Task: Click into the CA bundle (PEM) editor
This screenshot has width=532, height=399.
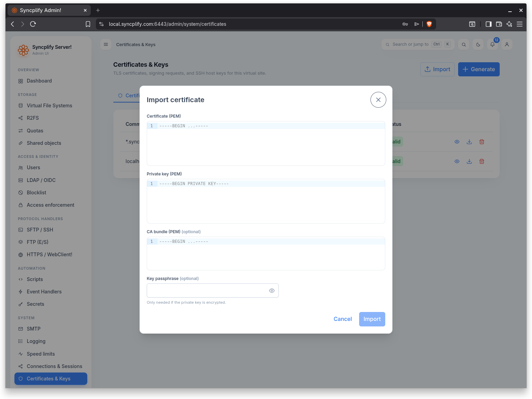Action: tap(266, 254)
